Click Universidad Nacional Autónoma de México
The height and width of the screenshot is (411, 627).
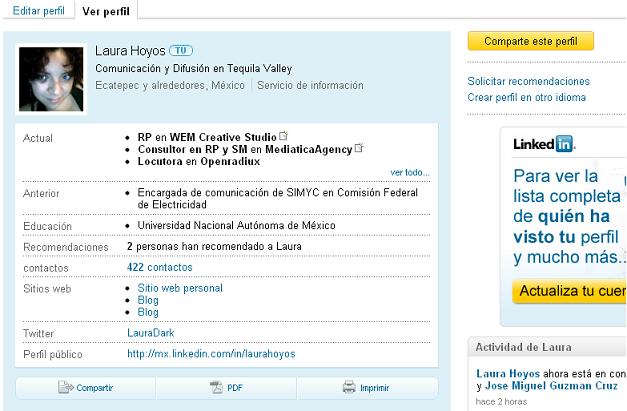[x=236, y=225]
